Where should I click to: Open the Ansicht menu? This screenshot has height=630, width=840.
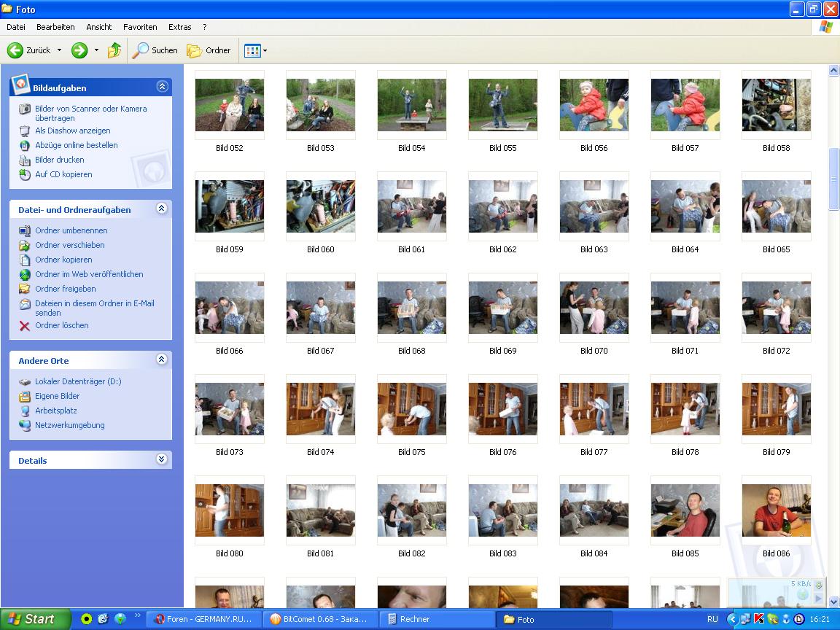coord(99,27)
